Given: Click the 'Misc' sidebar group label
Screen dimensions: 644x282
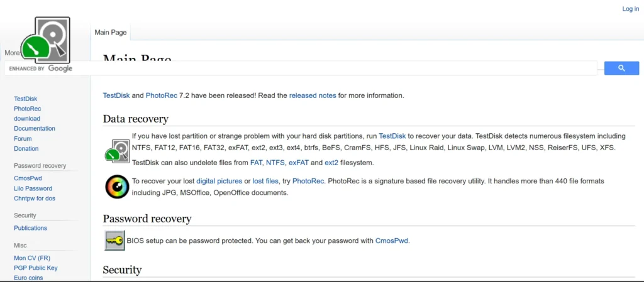Looking at the screenshot, I should point(20,245).
